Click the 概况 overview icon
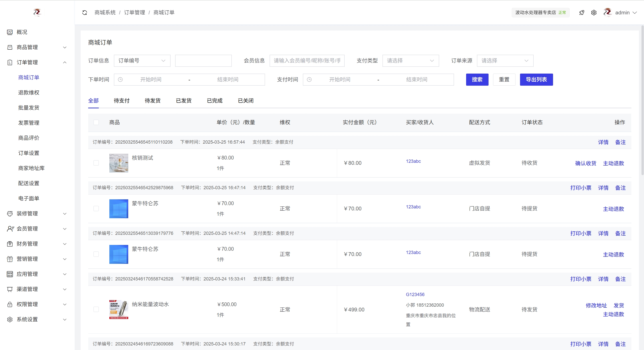The width and height of the screenshot is (644, 350). 10,32
